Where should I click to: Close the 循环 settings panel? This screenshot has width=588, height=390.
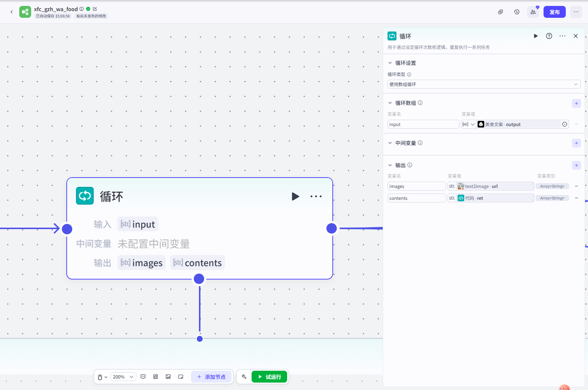[576, 36]
